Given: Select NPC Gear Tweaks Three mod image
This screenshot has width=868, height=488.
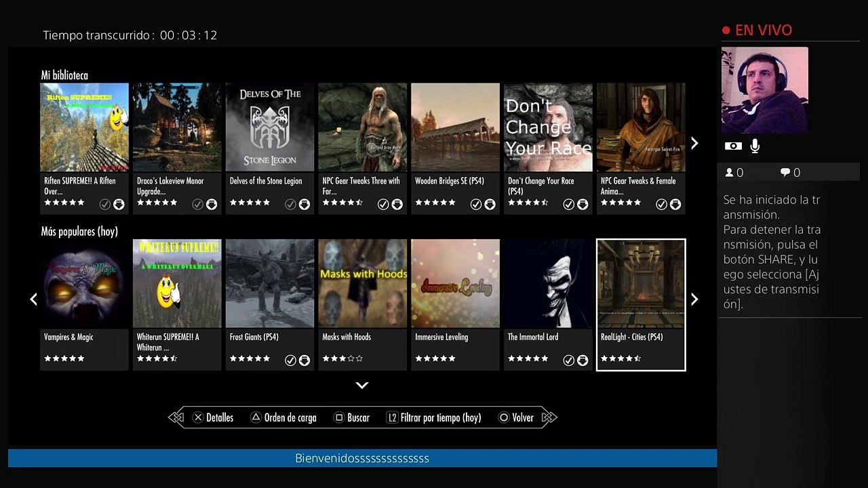Looking at the screenshot, I should 363,127.
